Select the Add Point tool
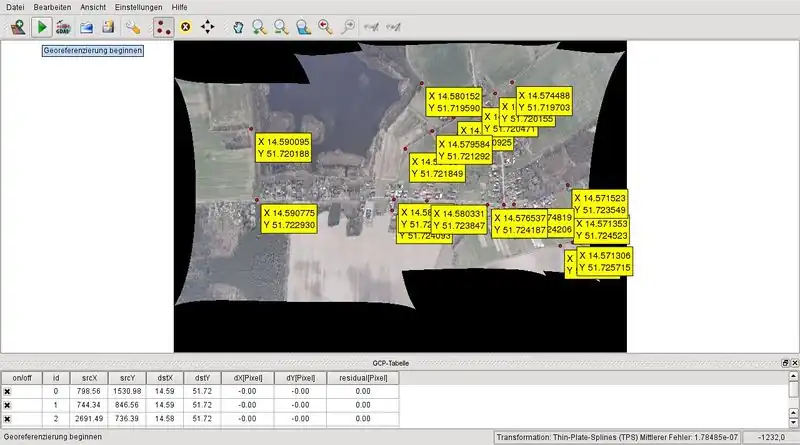 point(163,26)
